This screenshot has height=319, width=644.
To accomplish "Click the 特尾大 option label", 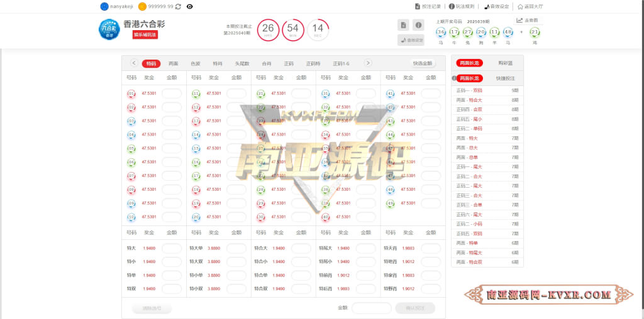I will click(325, 249).
